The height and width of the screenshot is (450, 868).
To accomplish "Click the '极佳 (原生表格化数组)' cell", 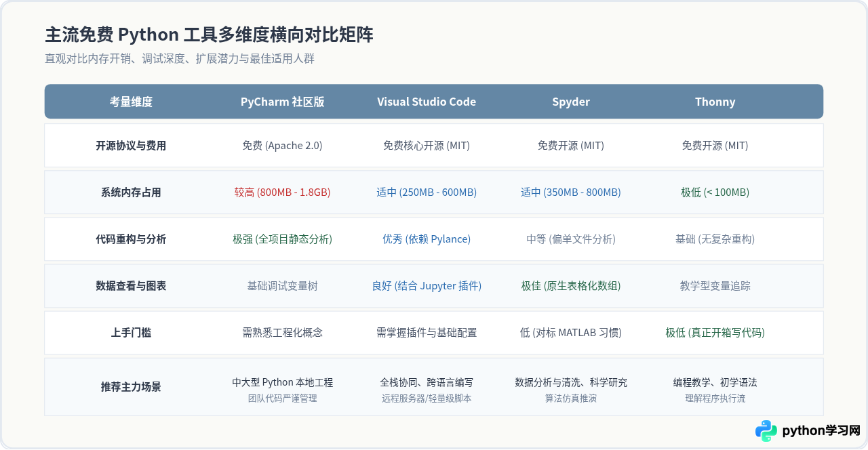I will [x=571, y=286].
